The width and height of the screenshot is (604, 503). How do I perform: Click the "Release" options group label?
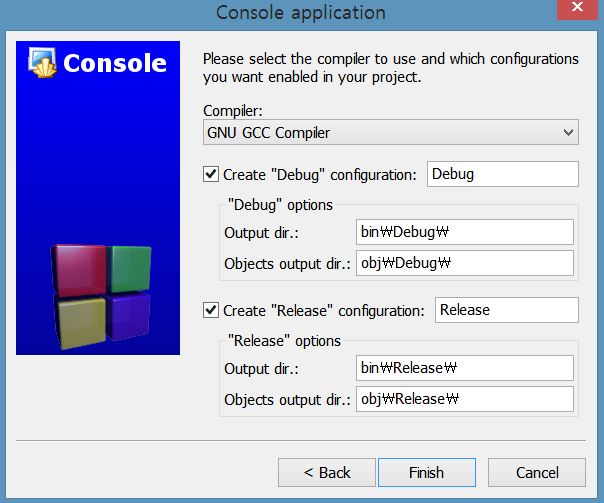coord(284,341)
